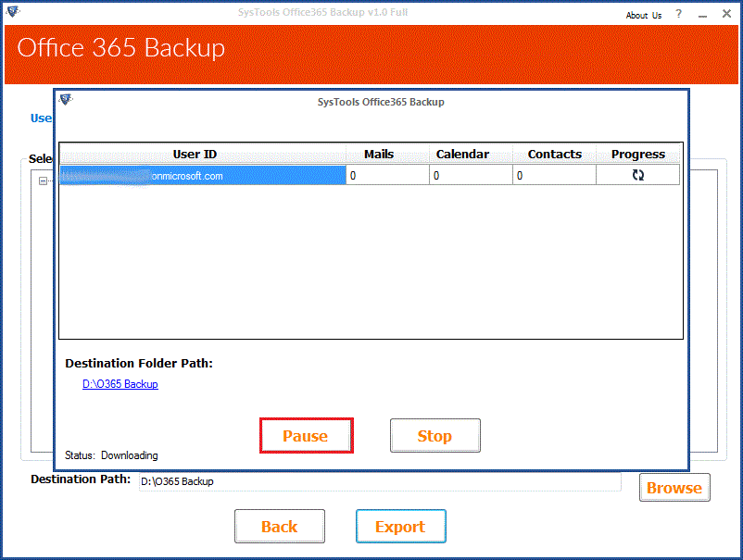The image size is (743, 560).
Task: Pause the download with the Pause button
Action: 306,435
